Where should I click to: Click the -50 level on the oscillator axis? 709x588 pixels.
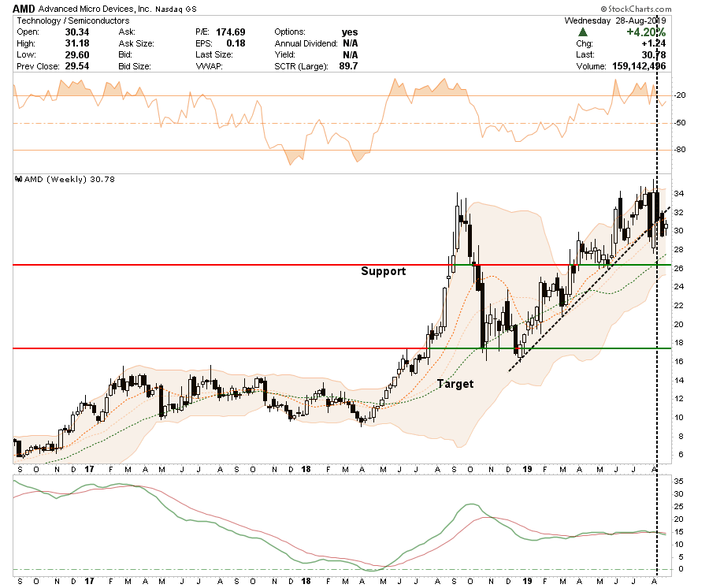coord(680,123)
